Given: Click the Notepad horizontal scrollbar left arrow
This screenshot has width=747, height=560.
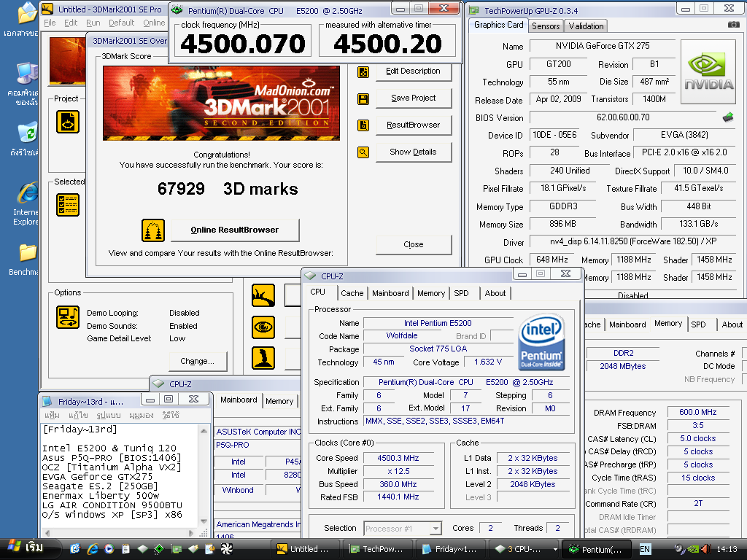Looking at the screenshot, I should (x=47, y=533).
